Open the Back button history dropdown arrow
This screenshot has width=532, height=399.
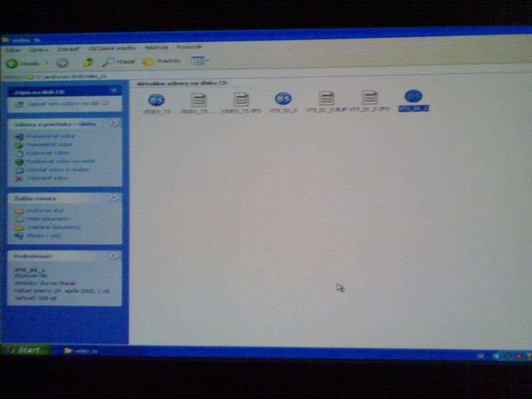[47, 63]
